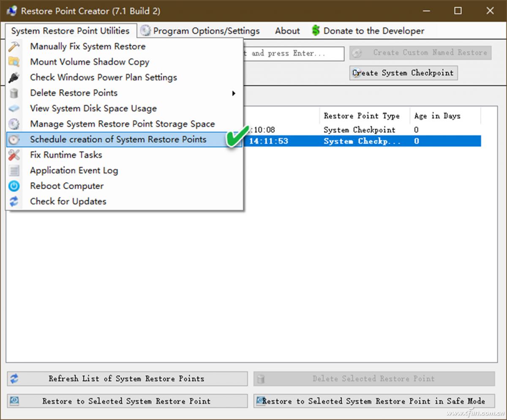Click the trash can icon beside Delete Restore Points

coord(14,93)
